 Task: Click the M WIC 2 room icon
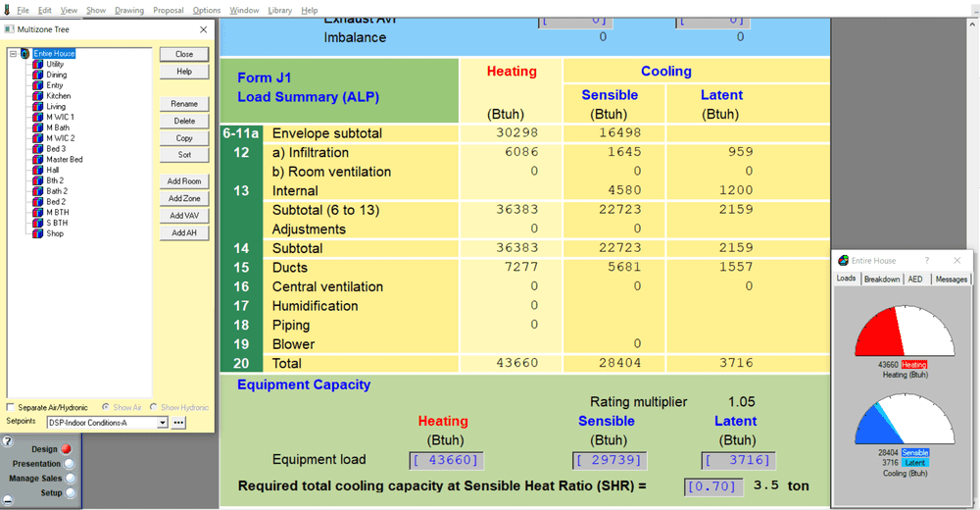[x=38, y=138]
